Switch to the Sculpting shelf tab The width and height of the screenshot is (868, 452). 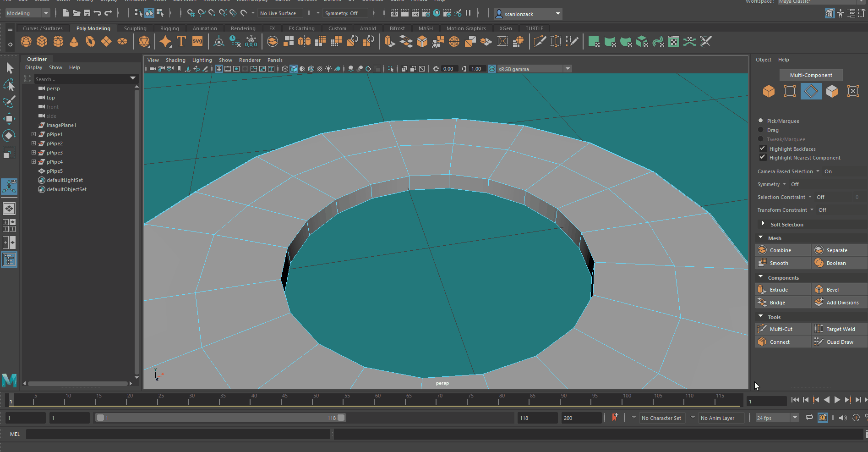coord(135,28)
